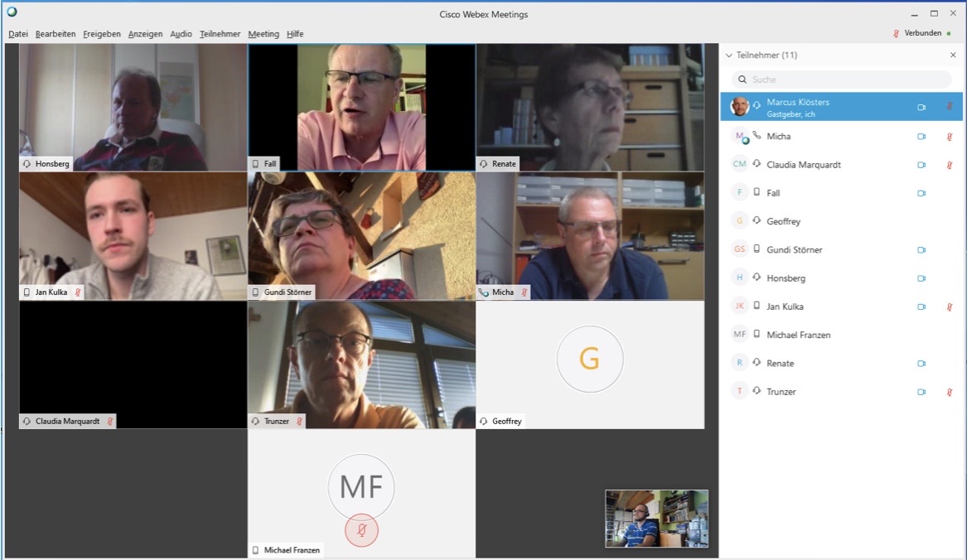Screen dimensions: 971x560
Task: Open the Meeting menu
Action: pyautogui.click(x=263, y=34)
